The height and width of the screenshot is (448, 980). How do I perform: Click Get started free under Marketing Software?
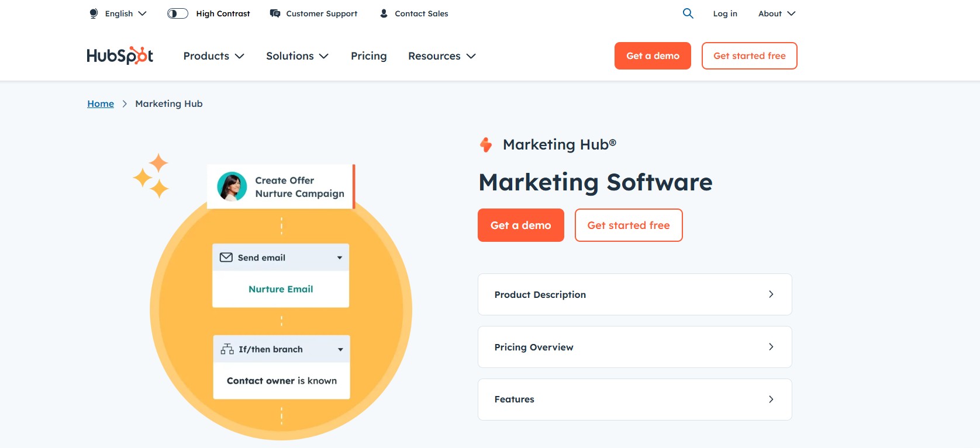coord(629,225)
